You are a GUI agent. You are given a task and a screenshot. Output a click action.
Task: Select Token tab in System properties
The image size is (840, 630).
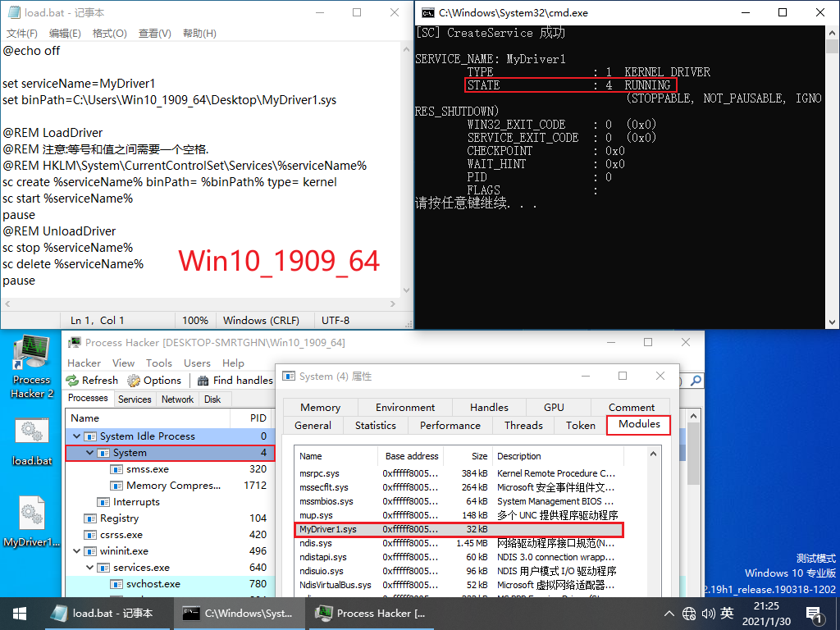click(581, 426)
